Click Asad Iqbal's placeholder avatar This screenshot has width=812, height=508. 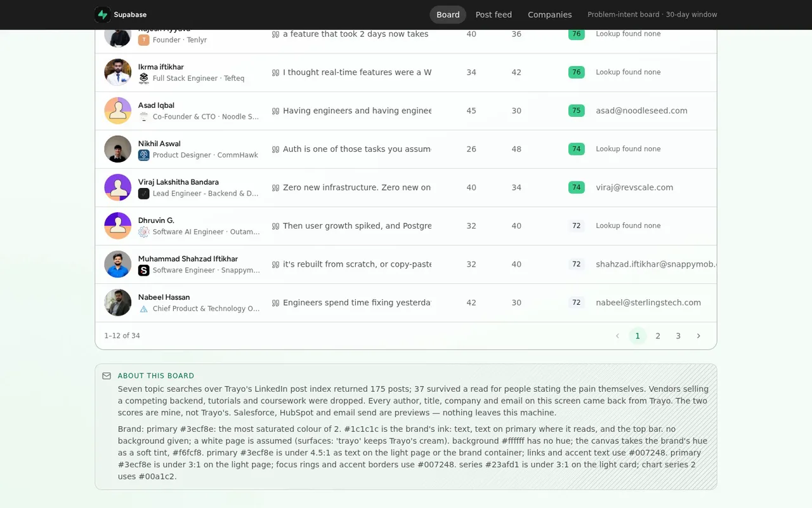pos(118,110)
